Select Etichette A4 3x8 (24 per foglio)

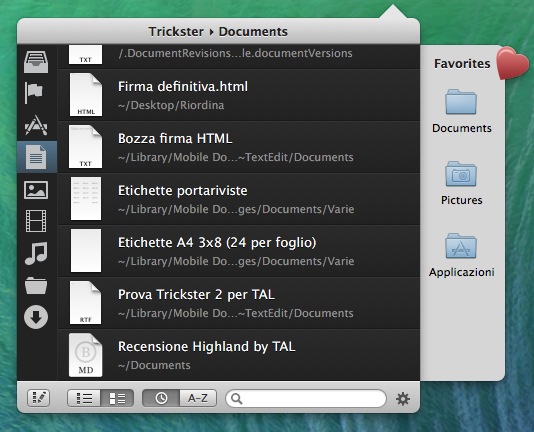(239, 251)
